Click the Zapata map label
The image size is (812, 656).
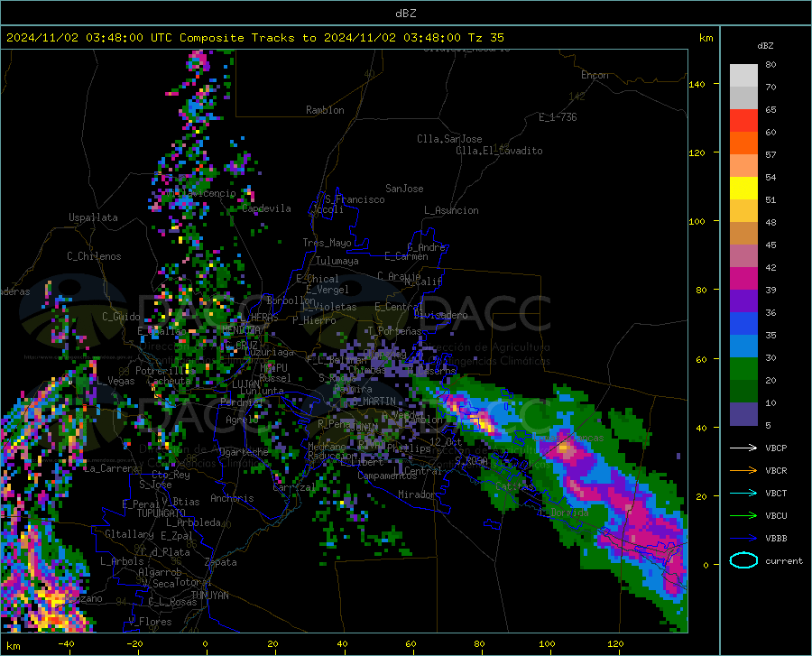[220, 562]
